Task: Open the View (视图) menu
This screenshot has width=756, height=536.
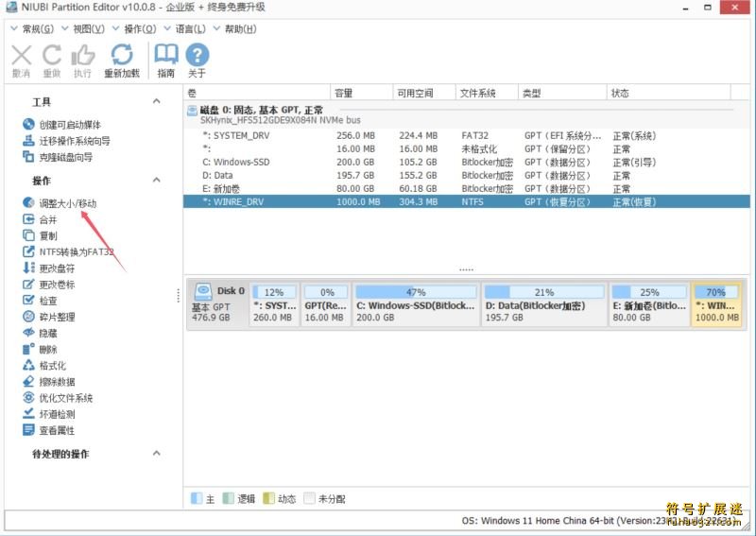Action: [x=83, y=29]
